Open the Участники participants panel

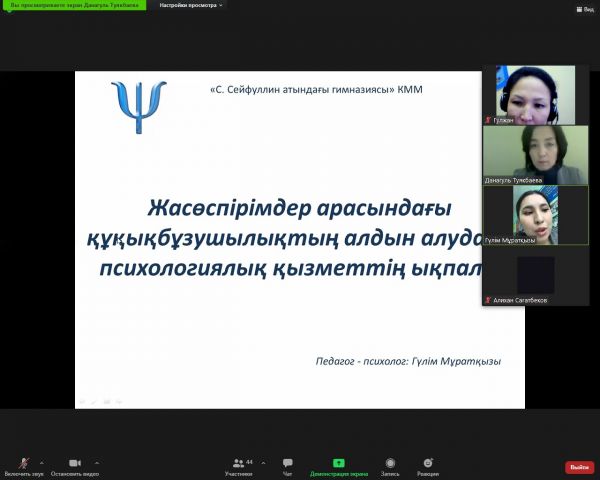tap(238, 463)
